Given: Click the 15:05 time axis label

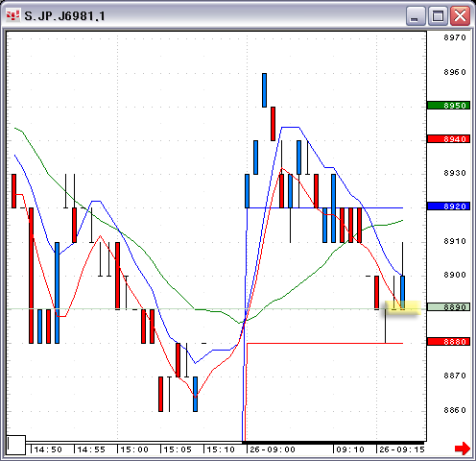Looking at the screenshot, I should pos(178,449).
